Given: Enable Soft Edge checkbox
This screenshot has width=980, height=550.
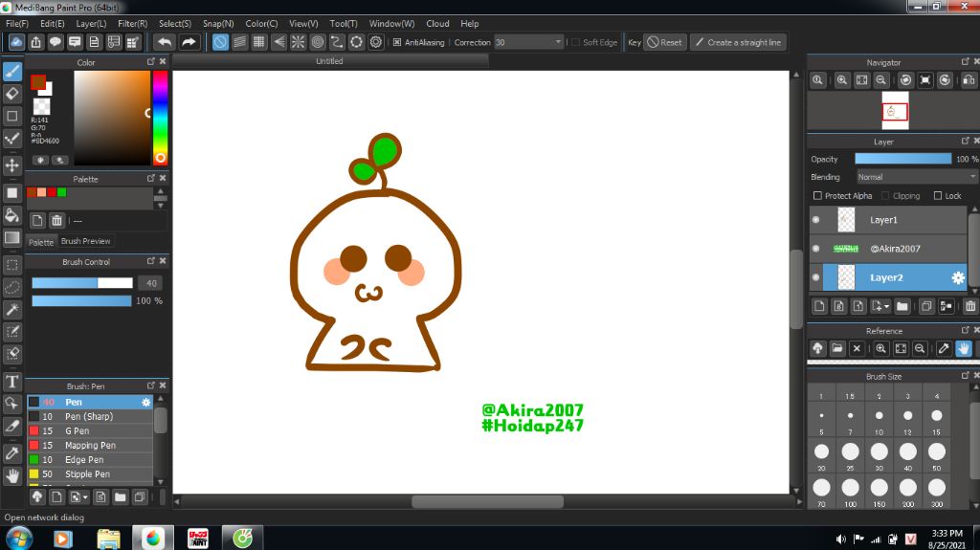Looking at the screenshot, I should click(x=575, y=42).
